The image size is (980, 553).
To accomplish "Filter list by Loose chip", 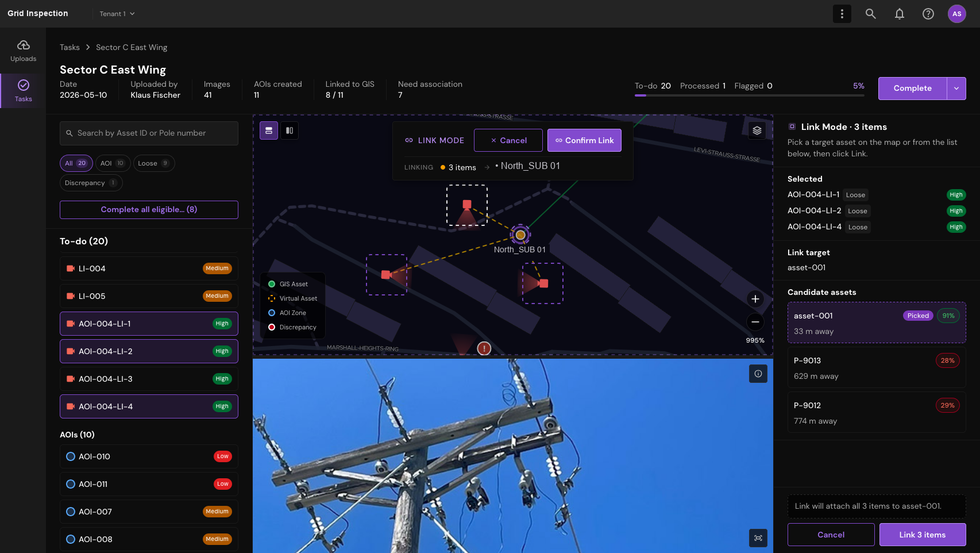I will 154,163.
